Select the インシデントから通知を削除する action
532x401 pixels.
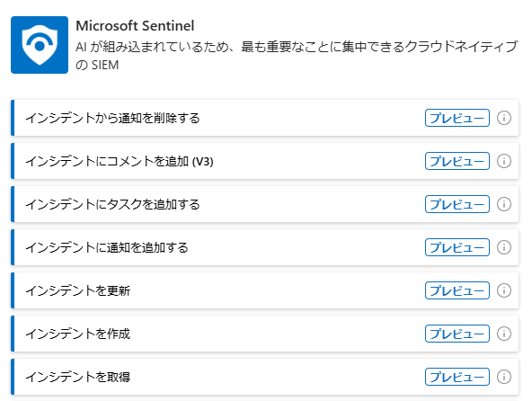264,118
